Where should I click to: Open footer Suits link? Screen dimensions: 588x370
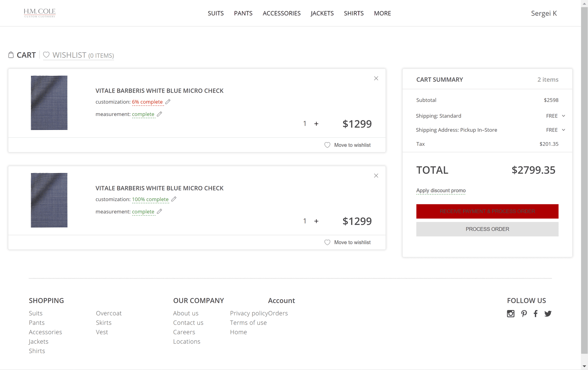[x=36, y=313]
